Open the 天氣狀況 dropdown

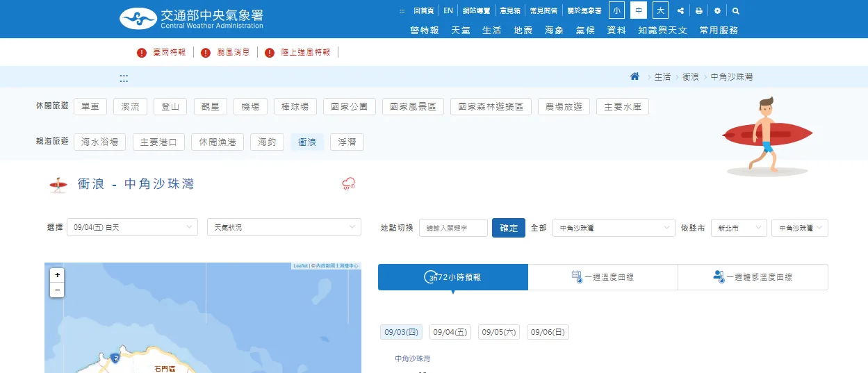[x=284, y=227]
